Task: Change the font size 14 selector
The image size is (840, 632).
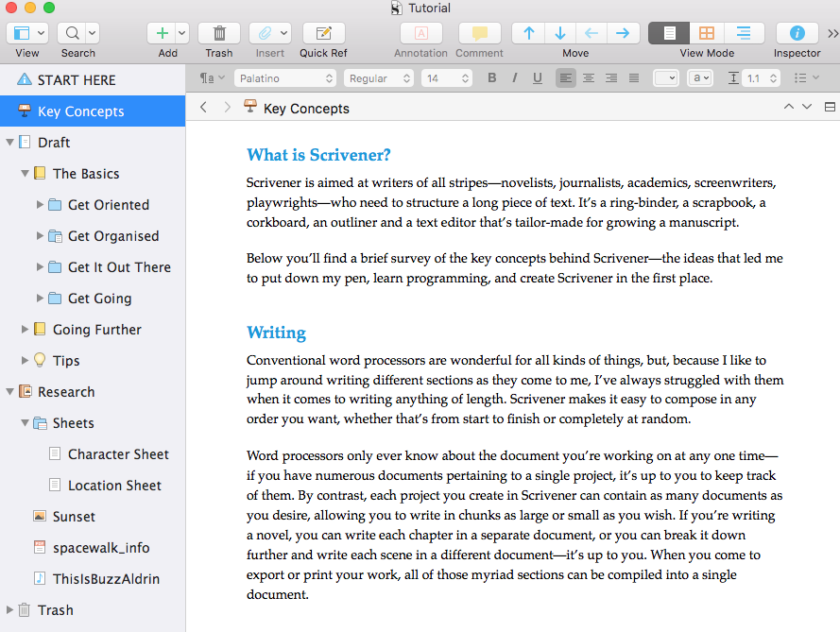Action: tap(446, 78)
